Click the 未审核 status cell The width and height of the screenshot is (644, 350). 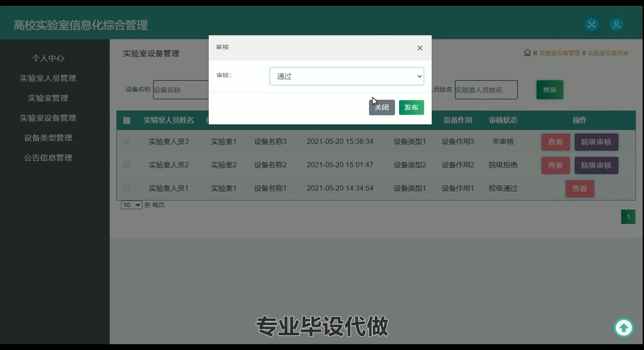pos(503,141)
